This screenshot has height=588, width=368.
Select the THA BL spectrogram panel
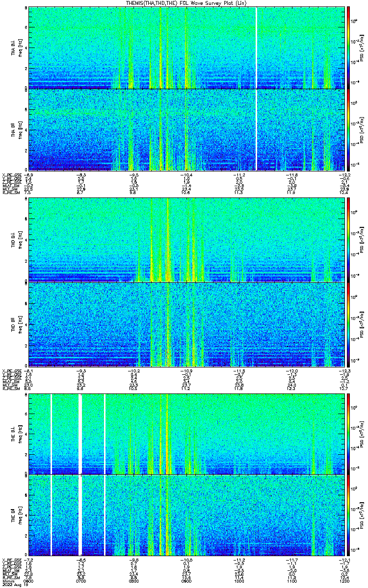click(x=186, y=48)
